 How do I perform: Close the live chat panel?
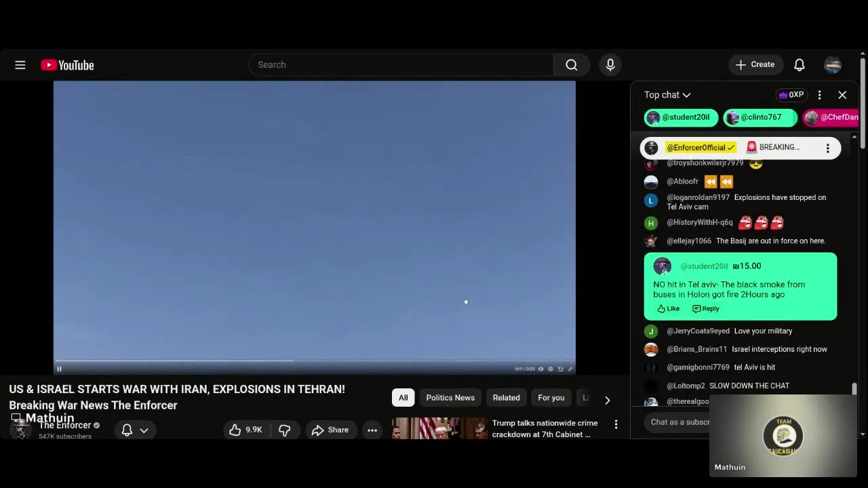tap(842, 95)
